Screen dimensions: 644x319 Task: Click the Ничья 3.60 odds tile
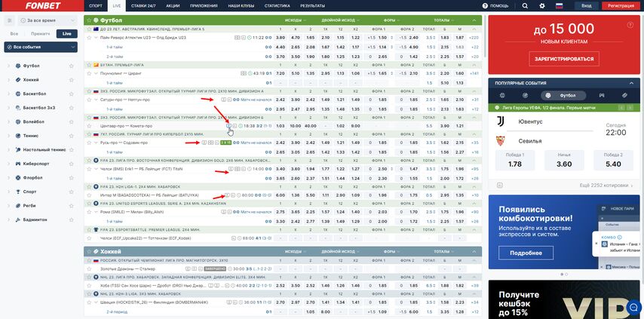point(564,160)
